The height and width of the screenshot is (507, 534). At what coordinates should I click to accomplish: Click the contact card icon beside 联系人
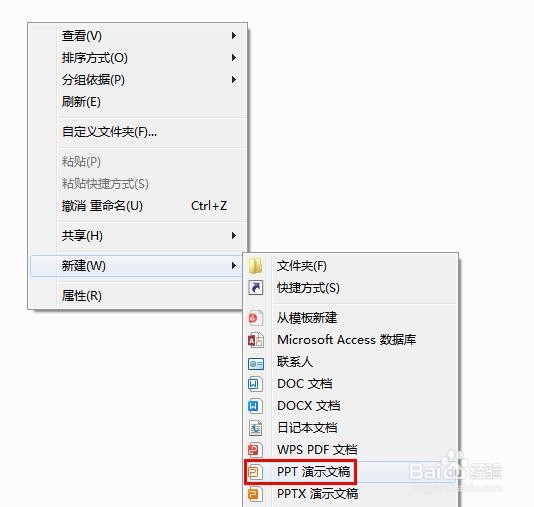256,364
